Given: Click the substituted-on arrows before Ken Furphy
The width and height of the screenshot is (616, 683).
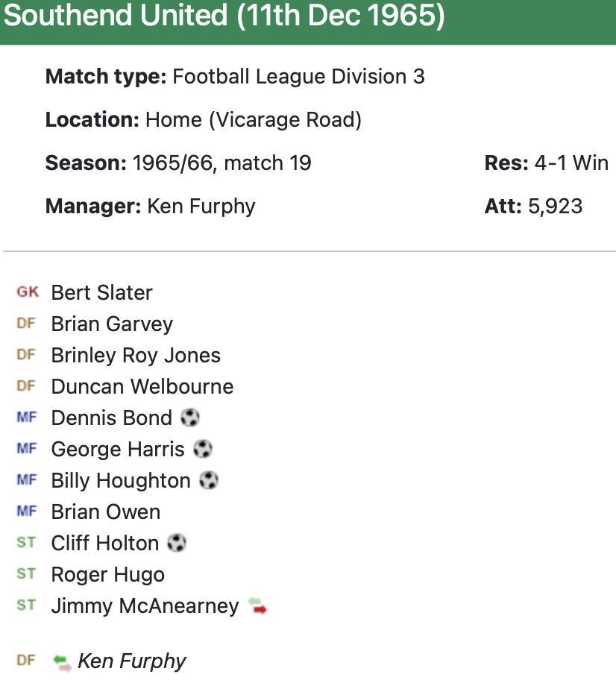Looking at the screenshot, I should tap(62, 661).
